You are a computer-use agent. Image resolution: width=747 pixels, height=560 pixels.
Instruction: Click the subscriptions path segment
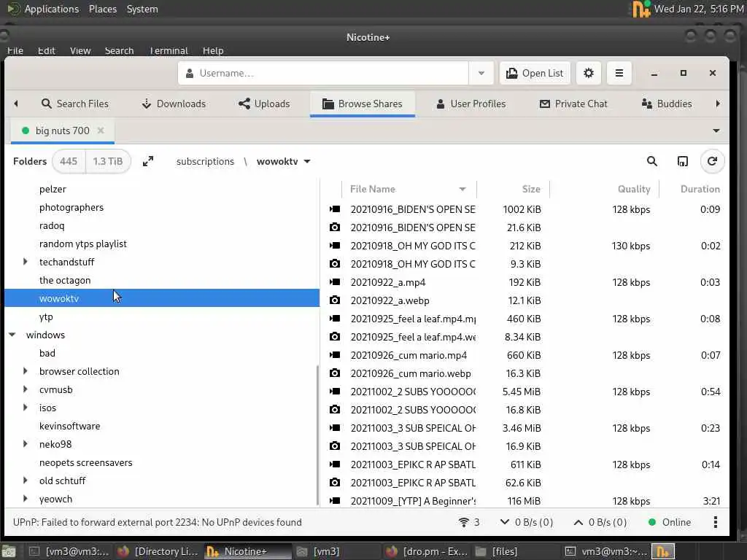click(x=205, y=161)
